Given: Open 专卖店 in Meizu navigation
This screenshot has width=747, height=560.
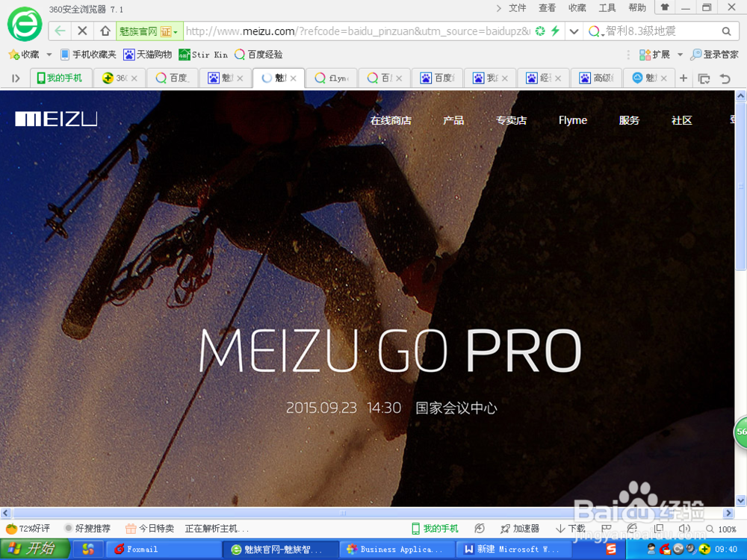Looking at the screenshot, I should tap(511, 120).
